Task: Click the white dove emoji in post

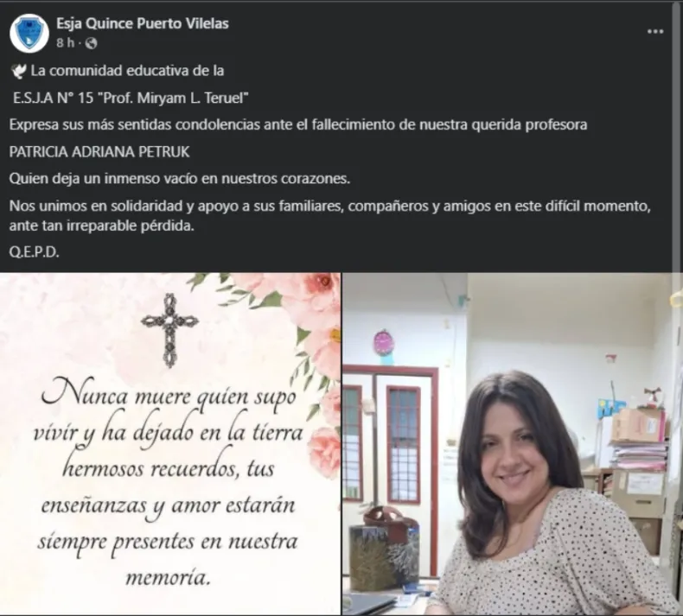Action: 18,71
